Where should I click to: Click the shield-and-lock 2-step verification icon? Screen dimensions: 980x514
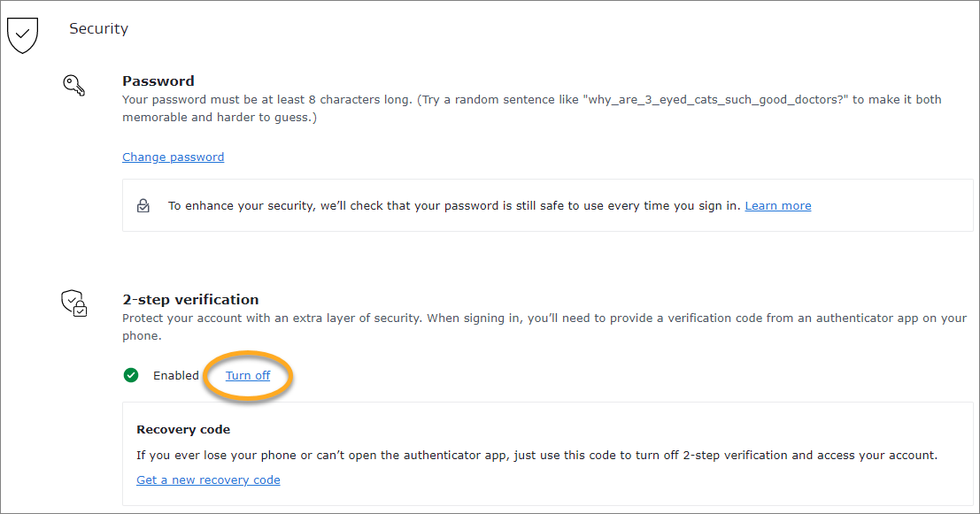coord(73,303)
